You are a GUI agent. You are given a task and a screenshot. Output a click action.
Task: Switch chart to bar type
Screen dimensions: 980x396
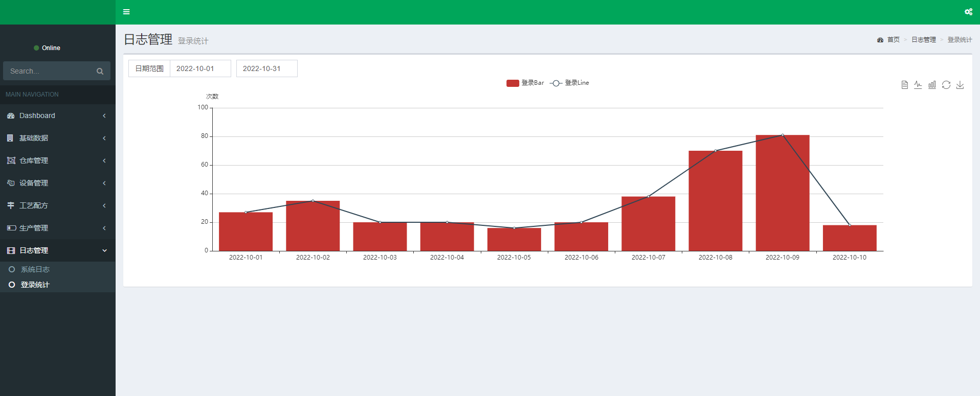coord(932,85)
